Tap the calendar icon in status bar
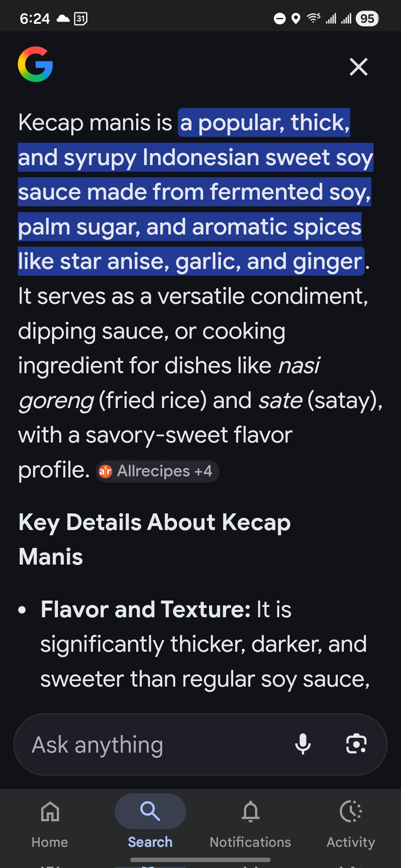Screen dimensions: 401x868 pyautogui.click(x=81, y=19)
